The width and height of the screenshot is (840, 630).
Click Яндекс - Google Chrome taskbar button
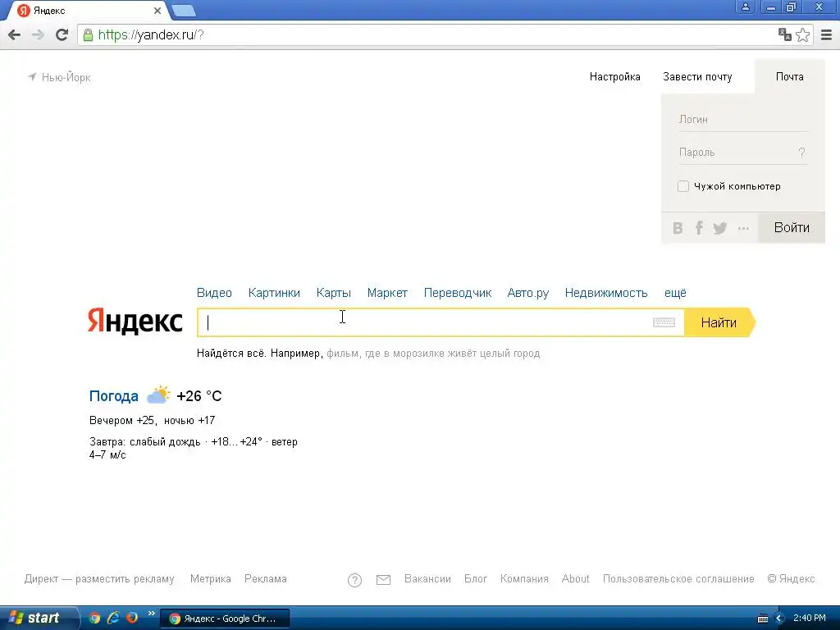(225, 619)
